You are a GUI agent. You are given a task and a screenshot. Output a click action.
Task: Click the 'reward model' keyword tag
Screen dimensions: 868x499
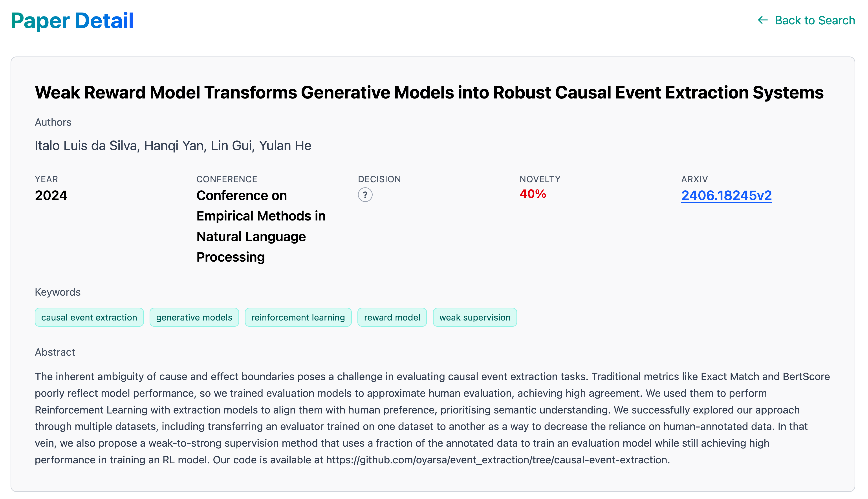pos(392,317)
